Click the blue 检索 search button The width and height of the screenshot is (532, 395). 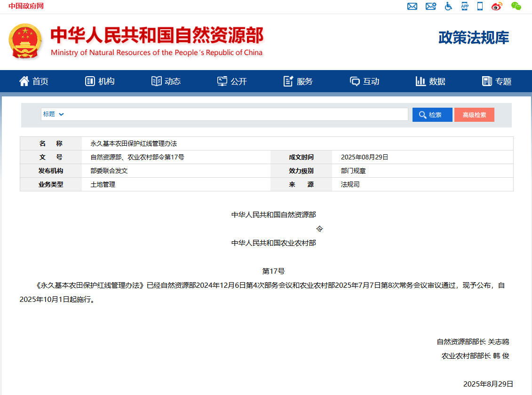(432, 115)
